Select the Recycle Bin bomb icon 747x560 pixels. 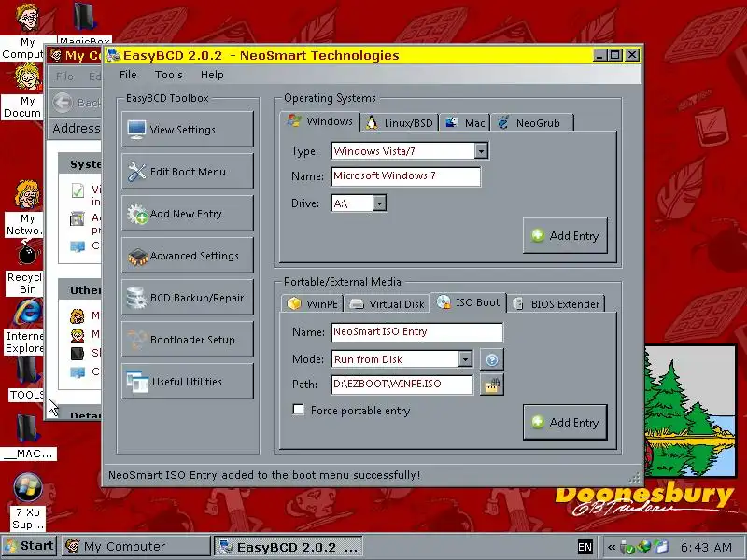[x=27, y=253]
